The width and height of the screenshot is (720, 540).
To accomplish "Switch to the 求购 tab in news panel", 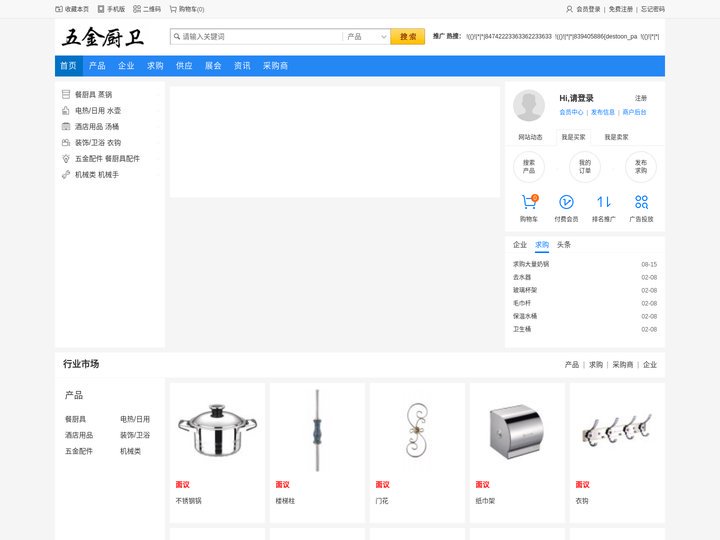I will tap(542, 245).
